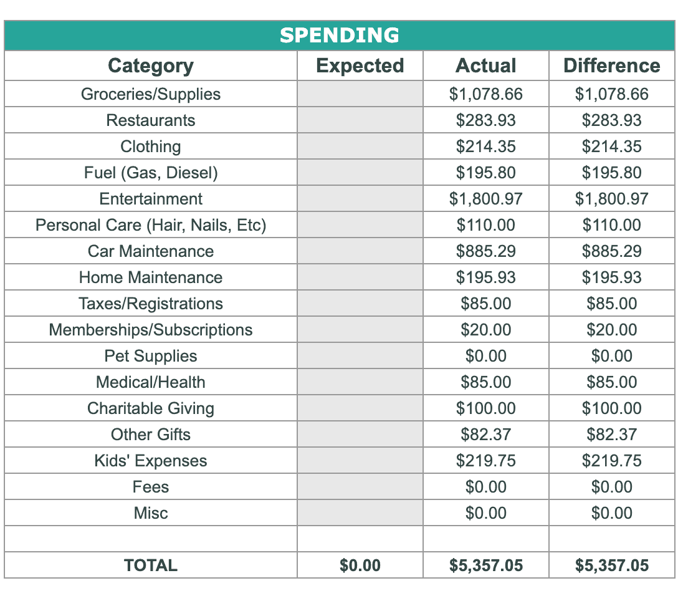Select the Expected cell for Entertainment
678x616 pixels.
360,198
